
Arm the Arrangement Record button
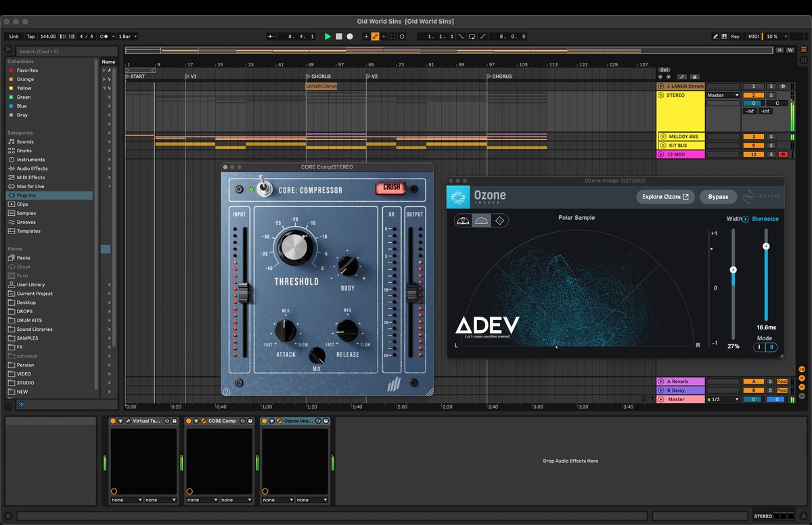coord(350,37)
